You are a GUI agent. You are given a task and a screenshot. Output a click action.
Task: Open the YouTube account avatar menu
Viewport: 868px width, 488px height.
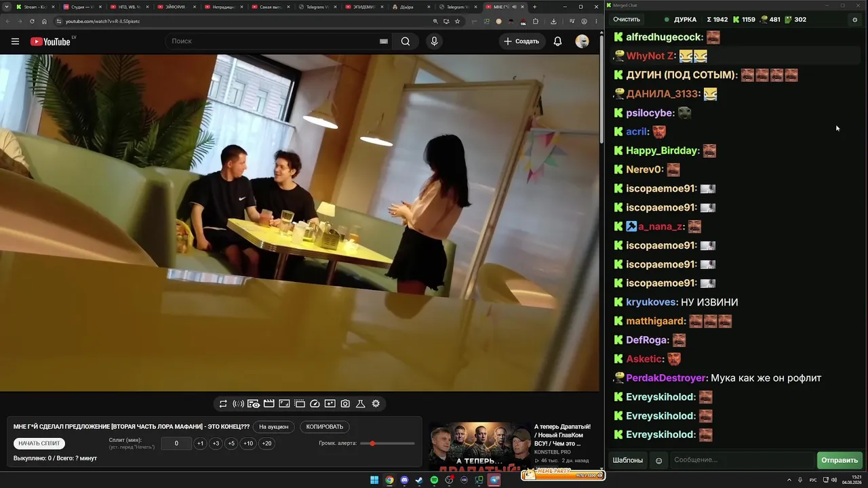[x=582, y=41]
